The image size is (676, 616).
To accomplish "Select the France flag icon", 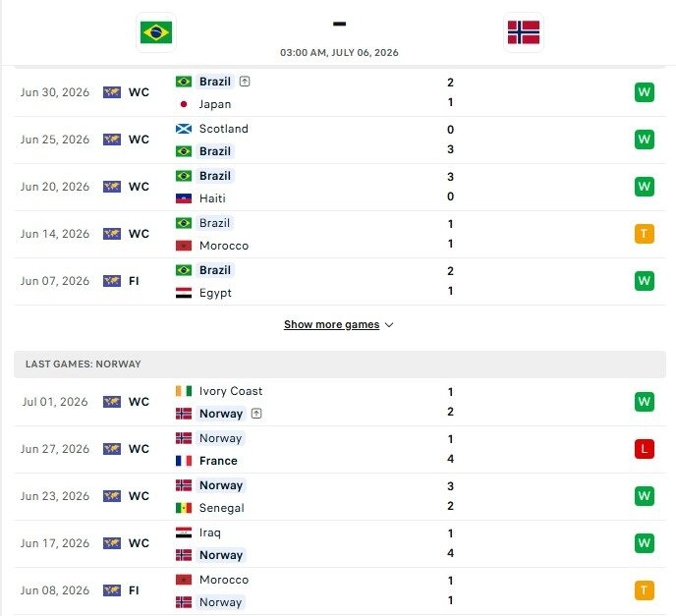I will 184,461.
